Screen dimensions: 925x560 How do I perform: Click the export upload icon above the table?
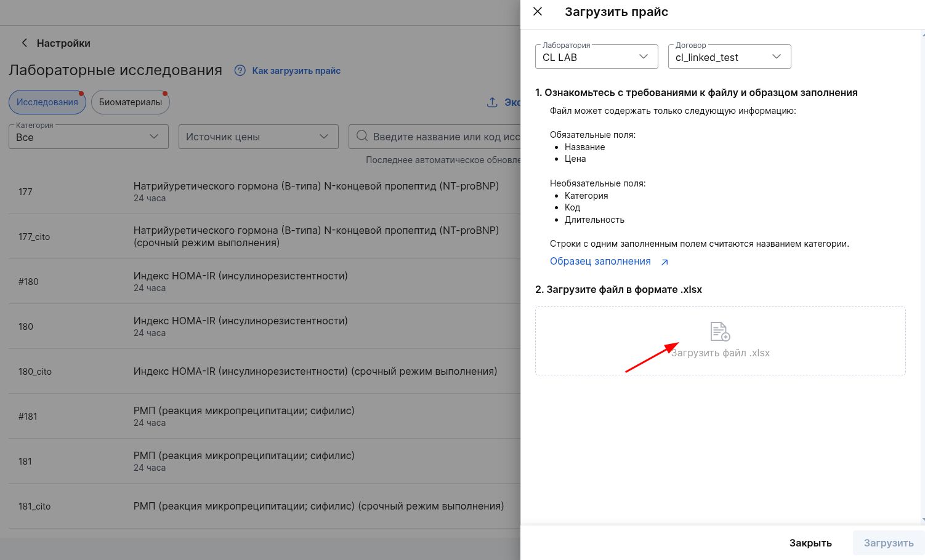coord(492,102)
